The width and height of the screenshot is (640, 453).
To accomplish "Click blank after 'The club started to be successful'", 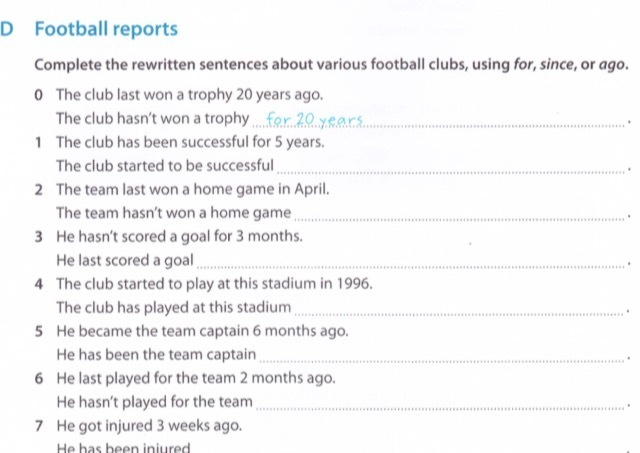I will pyautogui.click(x=451, y=168).
